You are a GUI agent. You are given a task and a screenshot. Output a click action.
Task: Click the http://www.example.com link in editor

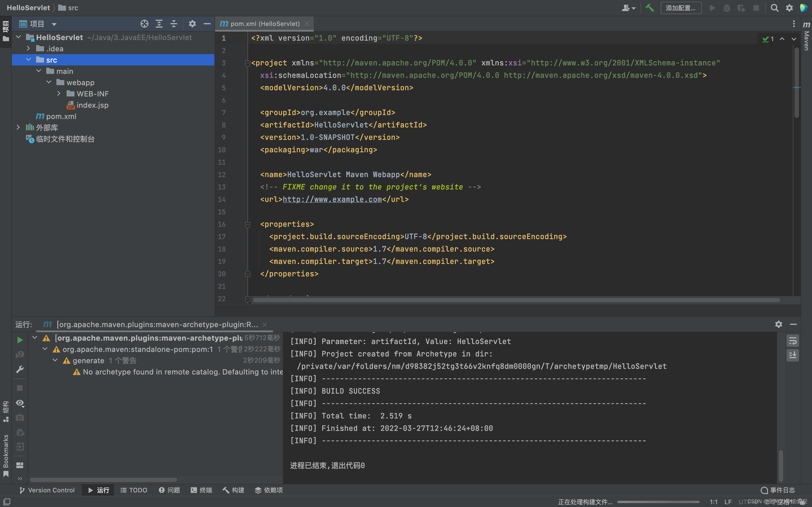tap(332, 199)
